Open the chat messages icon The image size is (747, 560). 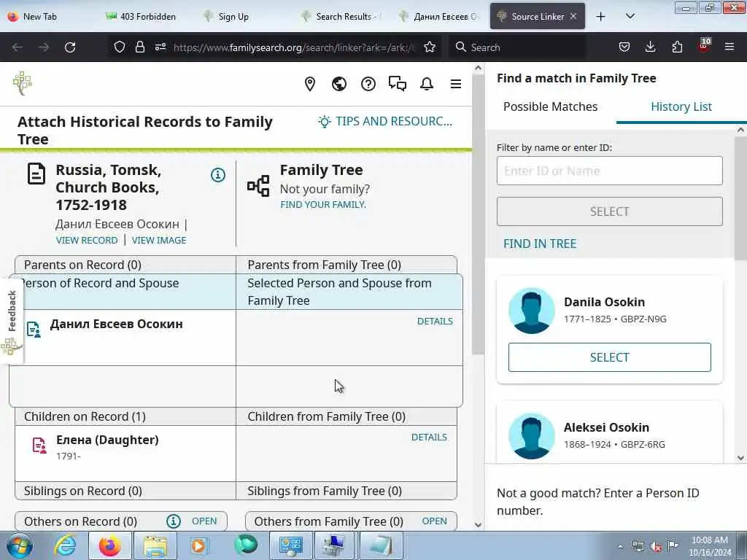(398, 85)
